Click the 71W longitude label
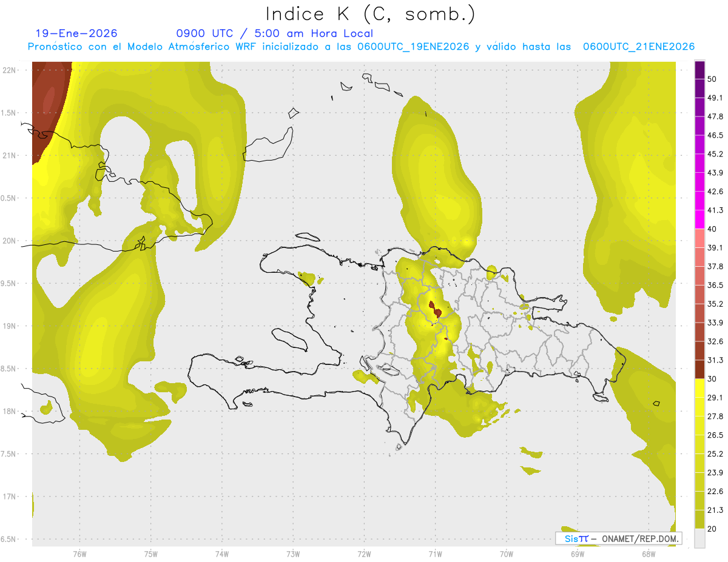The image size is (728, 562). (x=435, y=554)
